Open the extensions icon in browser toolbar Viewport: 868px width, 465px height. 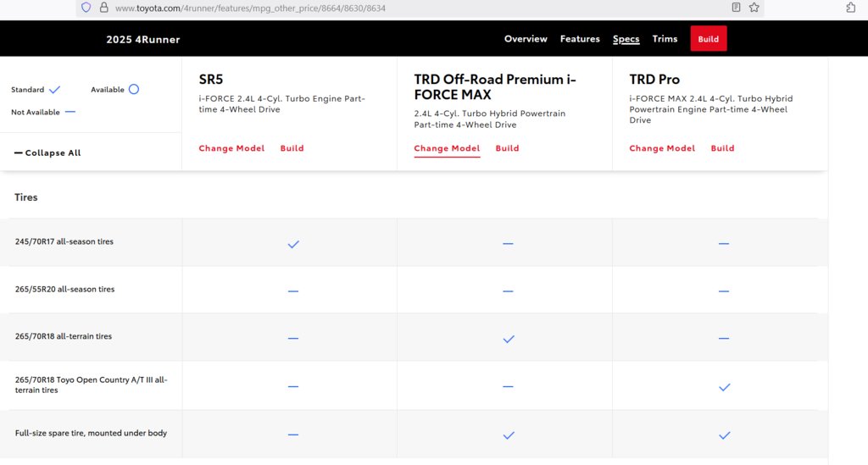[851, 7]
